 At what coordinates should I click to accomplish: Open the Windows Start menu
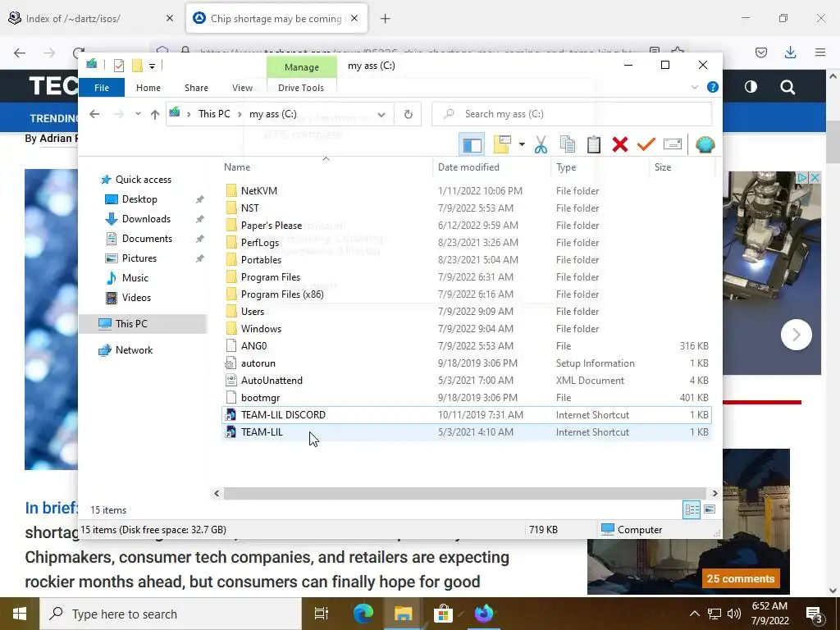point(20,614)
